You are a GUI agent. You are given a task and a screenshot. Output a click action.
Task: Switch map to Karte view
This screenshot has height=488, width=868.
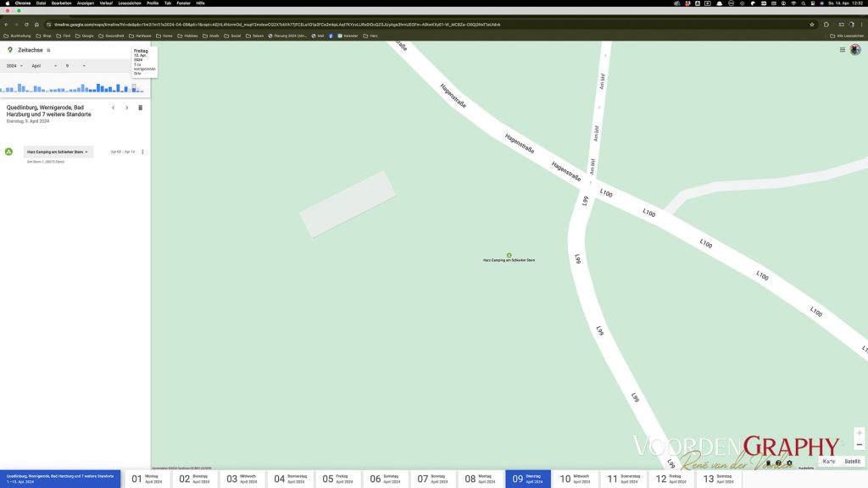[828, 462]
